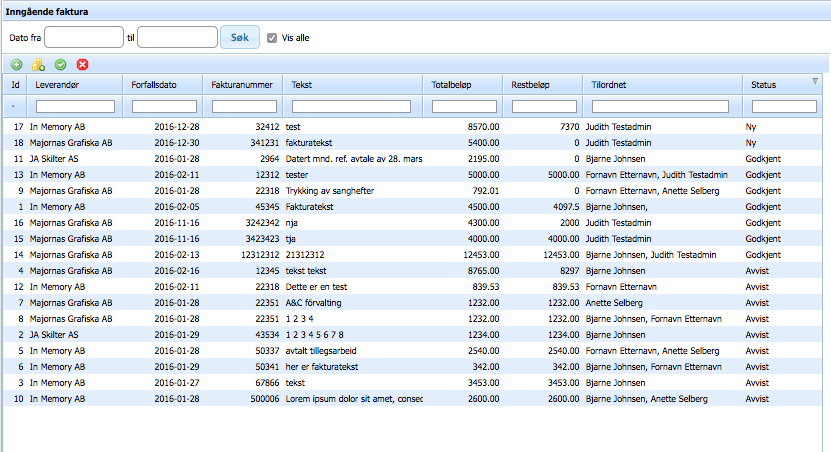This screenshot has width=831, height=452.
Task: Click the red X reject icon
Action: (x=82, y=65)
